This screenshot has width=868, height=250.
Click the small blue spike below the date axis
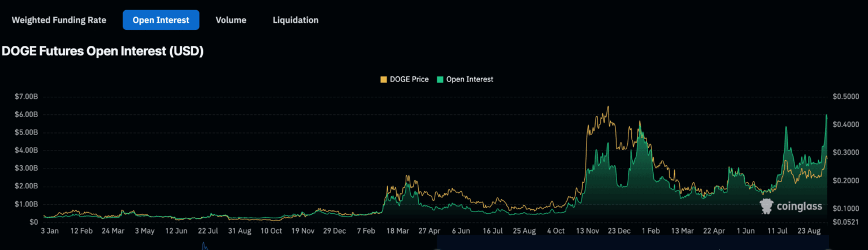(x=204, y=245)
